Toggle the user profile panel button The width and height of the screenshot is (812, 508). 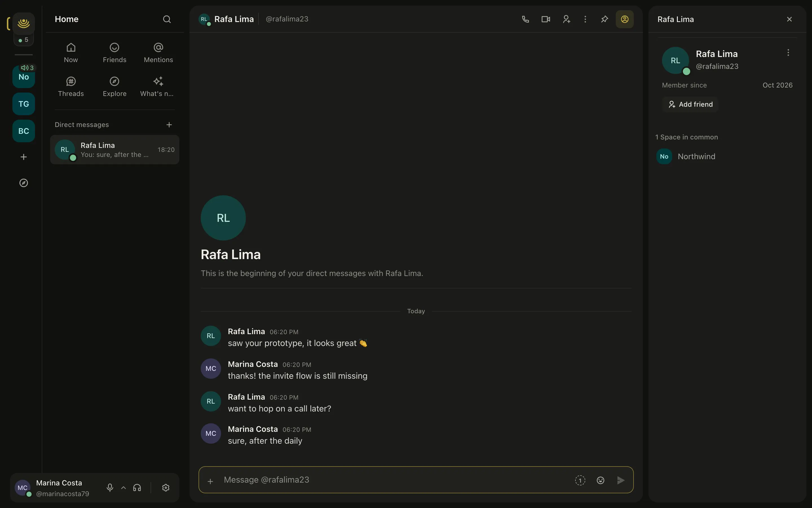coord(625,19)
